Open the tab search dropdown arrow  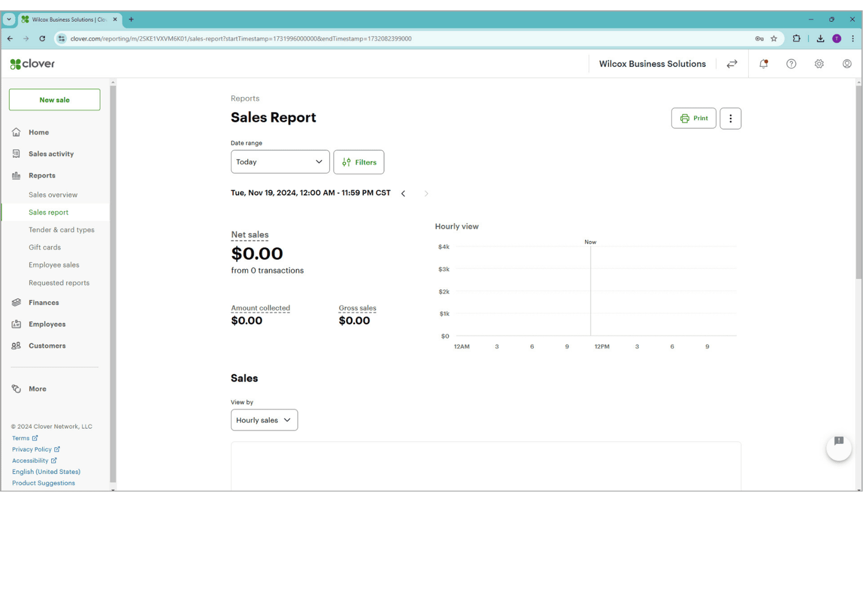pyautogui.click(x=9, y=19)
